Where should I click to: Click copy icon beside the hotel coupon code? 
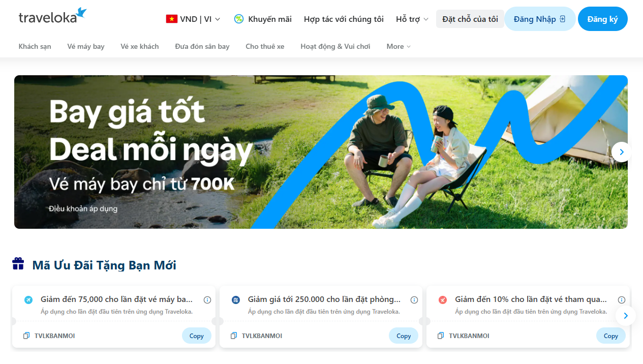coord(234,336)
